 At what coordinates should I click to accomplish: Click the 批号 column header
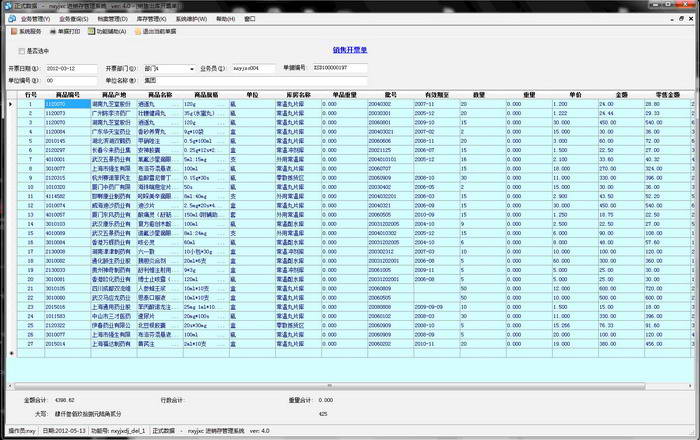point(391,95)
